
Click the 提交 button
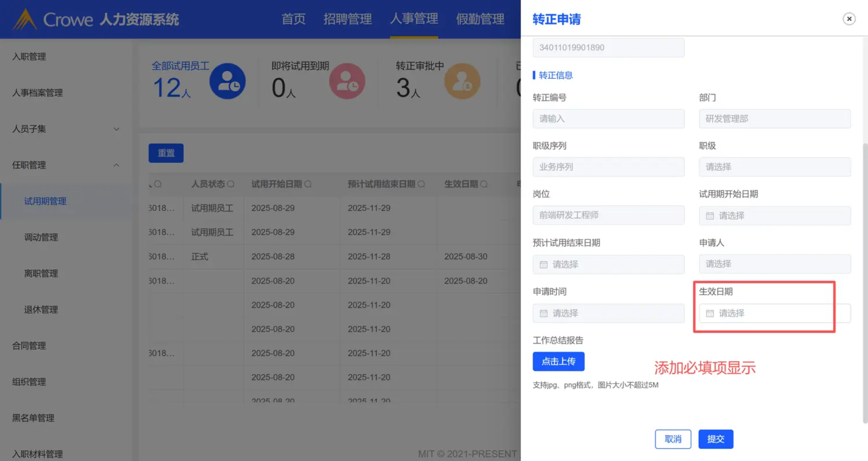715,439
